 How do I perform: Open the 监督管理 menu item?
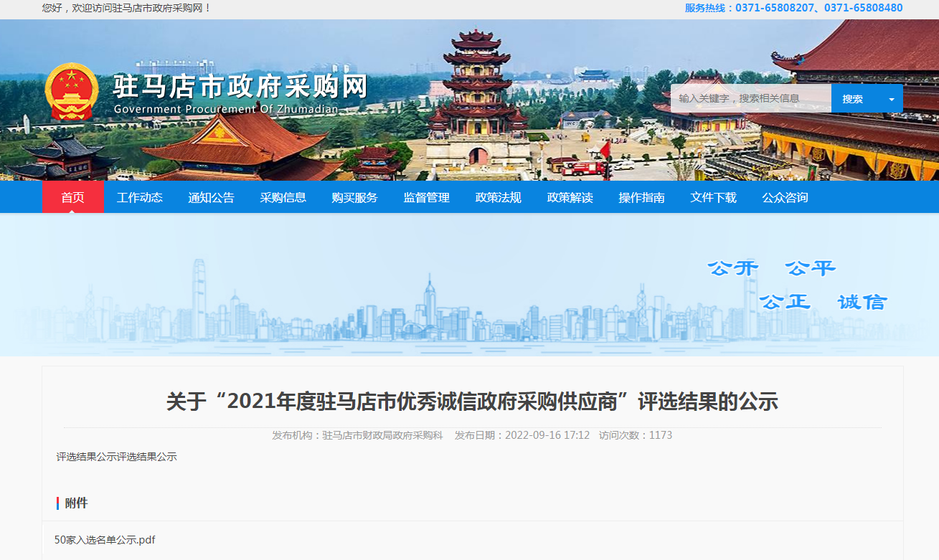tap(427, 197)
